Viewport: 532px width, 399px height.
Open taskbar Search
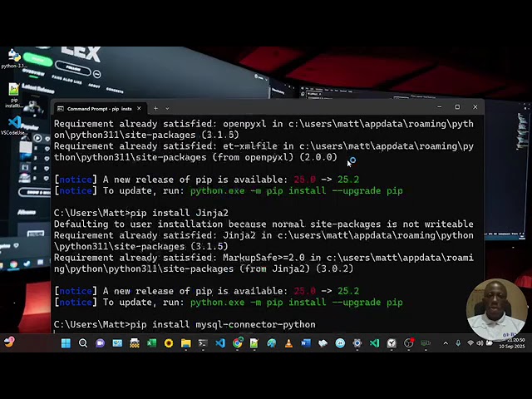click(83, 343)
